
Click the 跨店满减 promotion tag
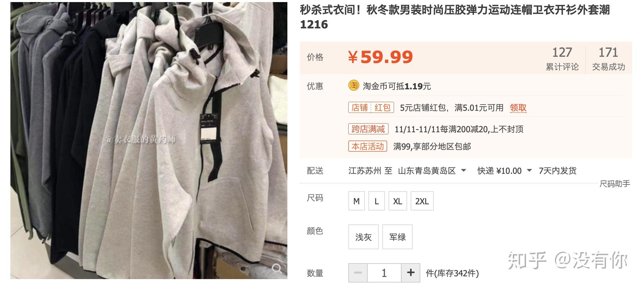[368, 129]
